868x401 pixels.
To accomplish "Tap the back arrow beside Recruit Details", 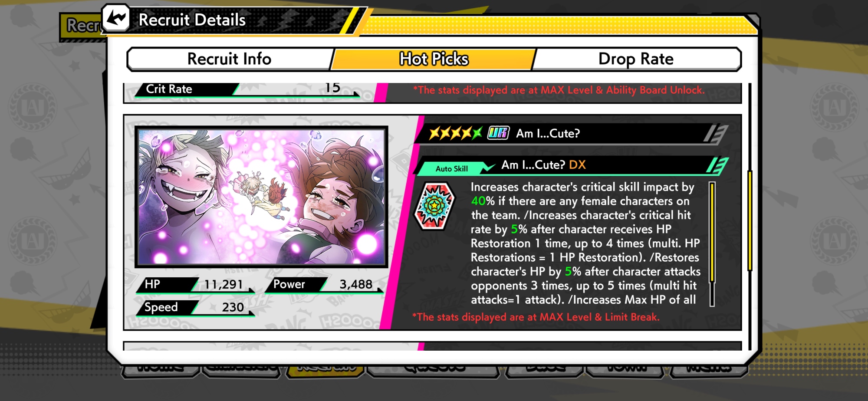I will pyautogui.click(x=116, y=18).
